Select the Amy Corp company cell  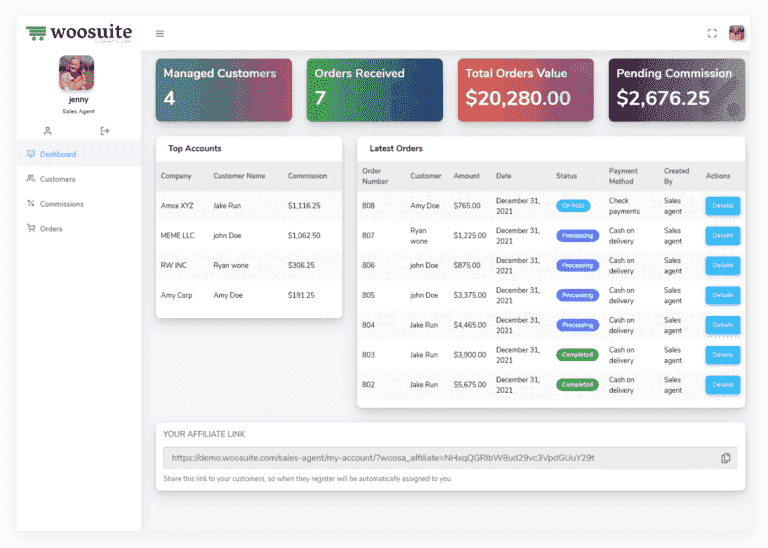pyautogui.click(x=176, y=295)
